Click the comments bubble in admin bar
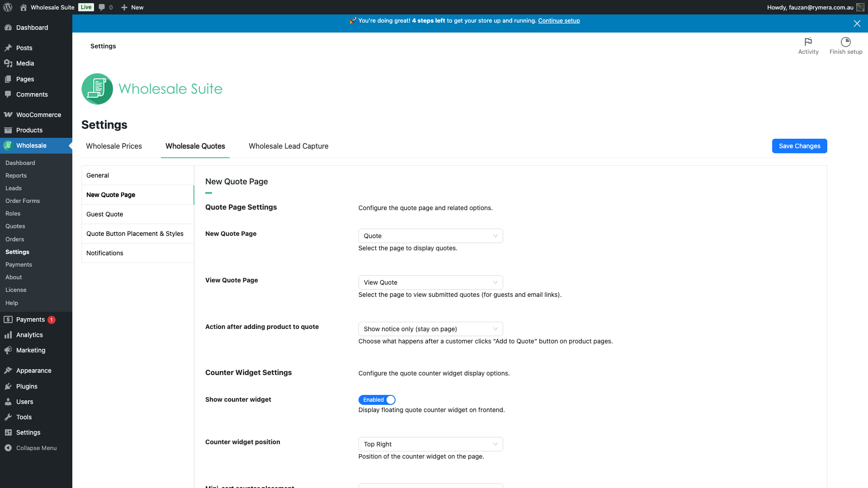This screenshot has height=488, width=868. (102, 7)
